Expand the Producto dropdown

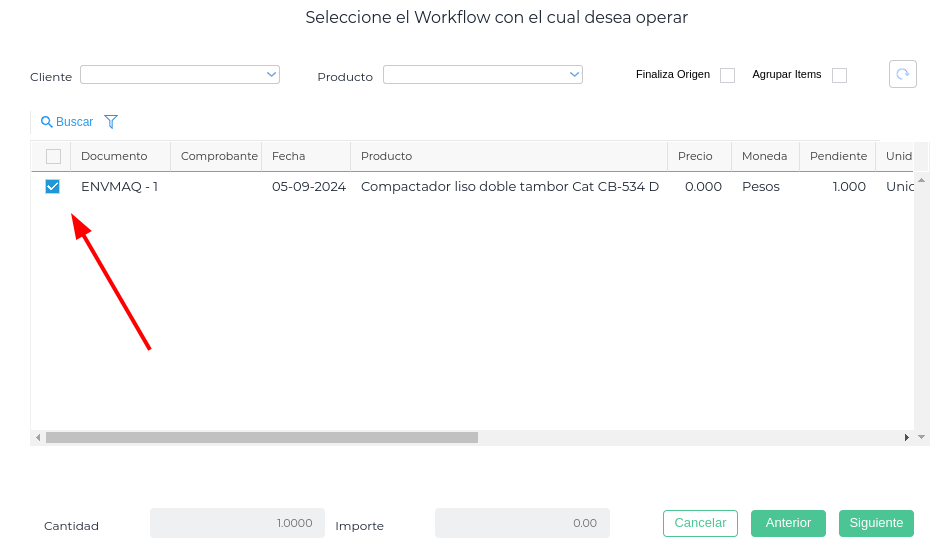pyautogui.click(x=574, y=74)
